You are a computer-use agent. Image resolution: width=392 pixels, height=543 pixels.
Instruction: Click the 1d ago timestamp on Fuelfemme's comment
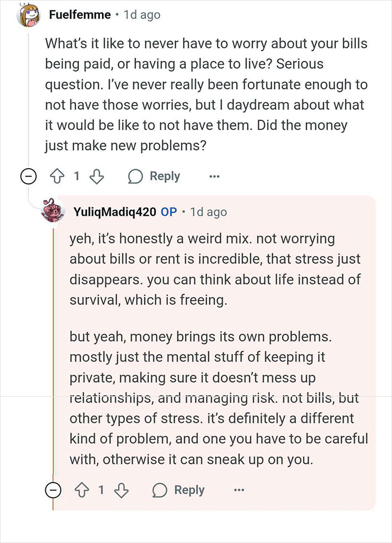pos(142,15)
